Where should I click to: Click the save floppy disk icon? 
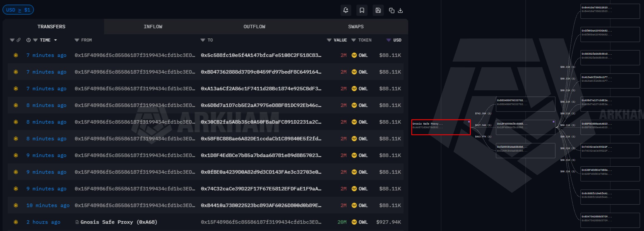(378, 10)
